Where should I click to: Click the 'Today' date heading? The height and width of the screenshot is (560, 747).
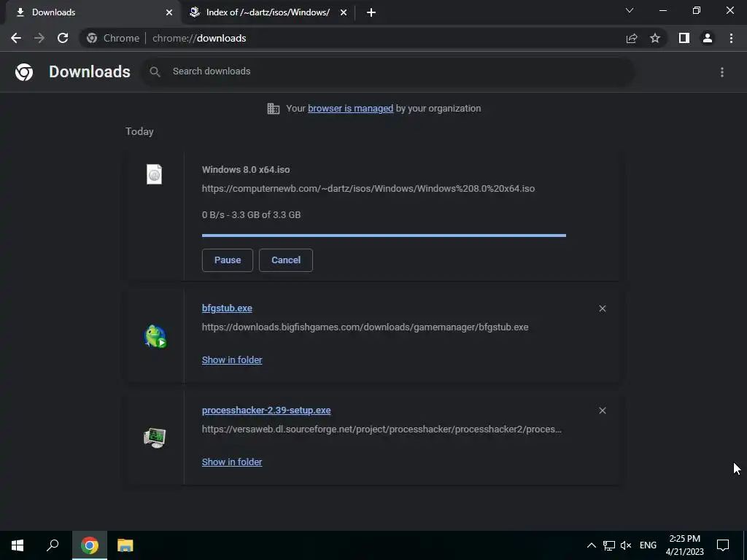pos(139,131)
